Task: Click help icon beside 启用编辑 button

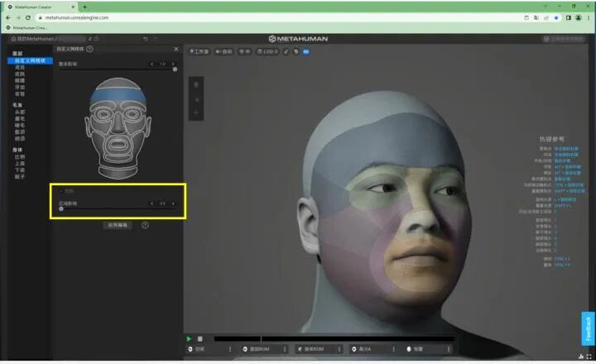Action: click(x=145, y=225)
